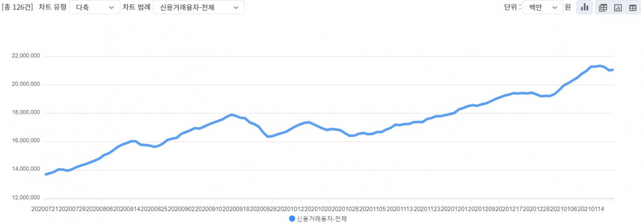Click the 차트 범례 label
Screen dimensions: 644x224
(x=136, y=8)
